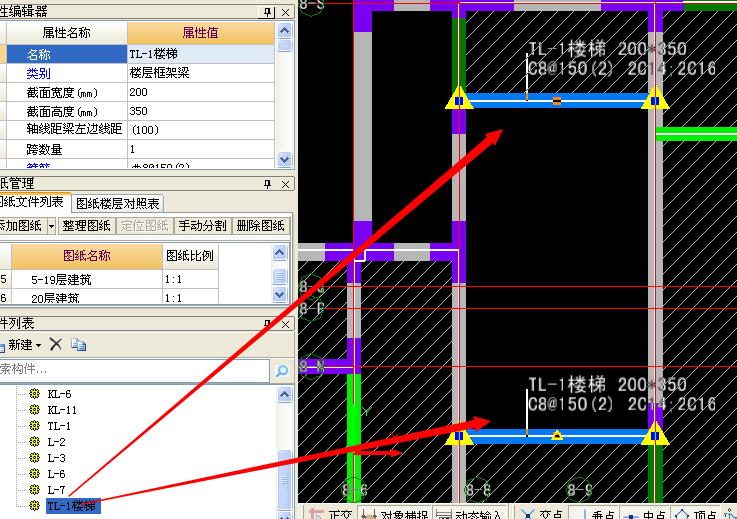Click the copy component icon
This screenshot has height=519, width=737.
point(78,345)
